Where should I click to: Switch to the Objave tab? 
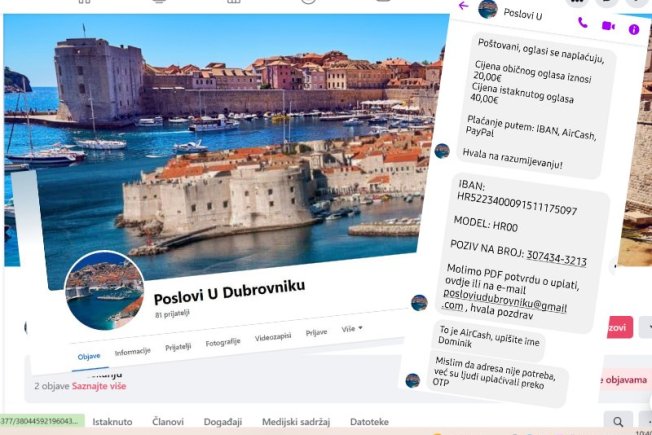89,356
